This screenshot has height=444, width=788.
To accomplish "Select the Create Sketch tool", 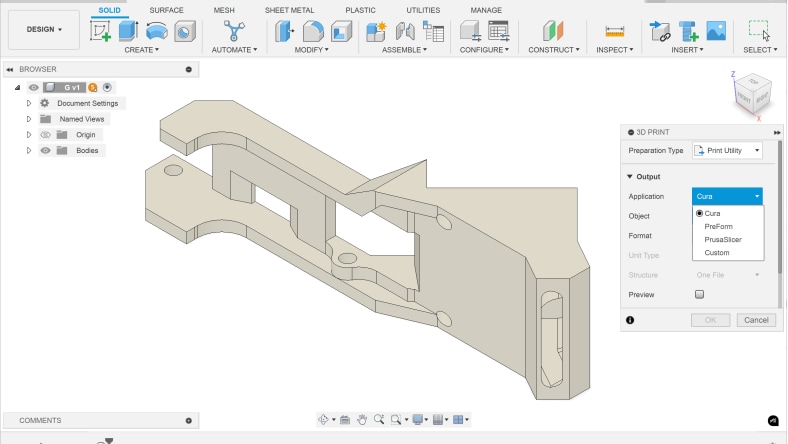I will click(101, 31).
